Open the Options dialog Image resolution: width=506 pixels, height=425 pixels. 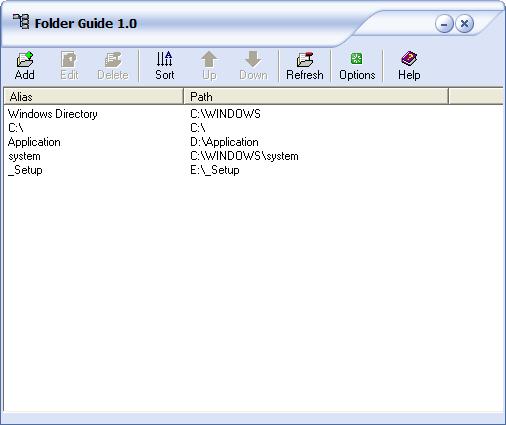pos(357,66)
